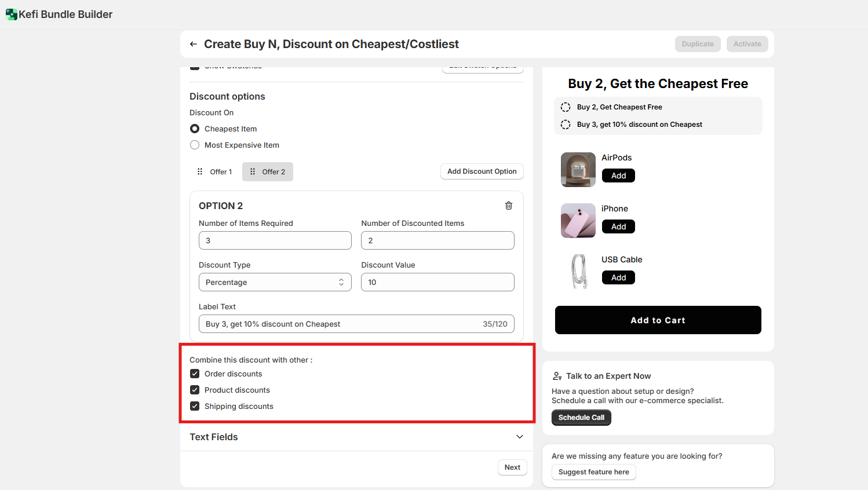Click the Kefi Bundle Builder logo

click(x=11, y=14)
